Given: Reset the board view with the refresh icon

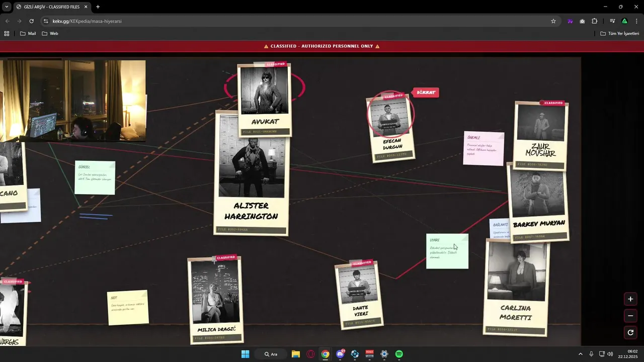Looking at the screenshot, I should point(630,332).
